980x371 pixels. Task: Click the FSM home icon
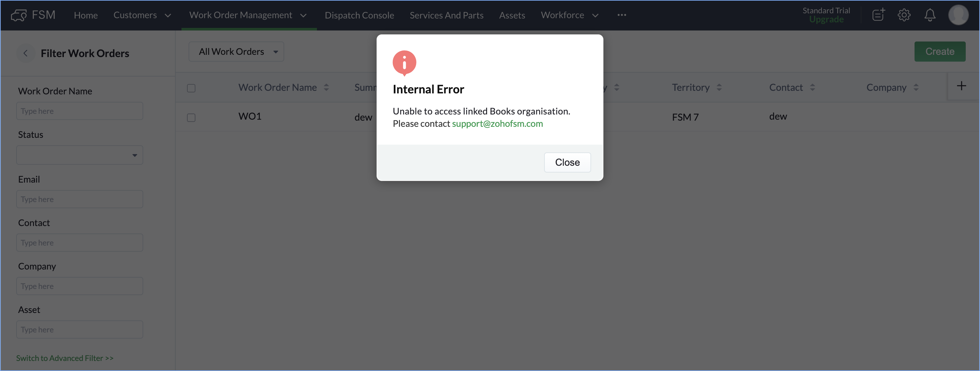click(x=19, y=14)
